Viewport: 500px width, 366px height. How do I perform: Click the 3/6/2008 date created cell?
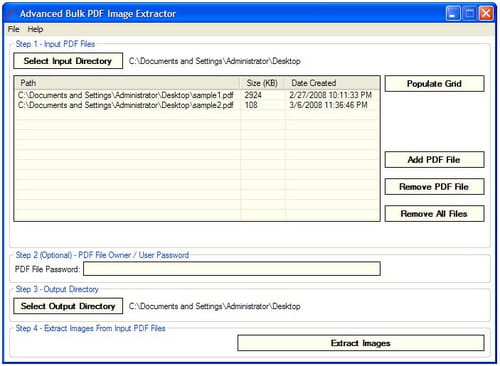coord(328,105)
